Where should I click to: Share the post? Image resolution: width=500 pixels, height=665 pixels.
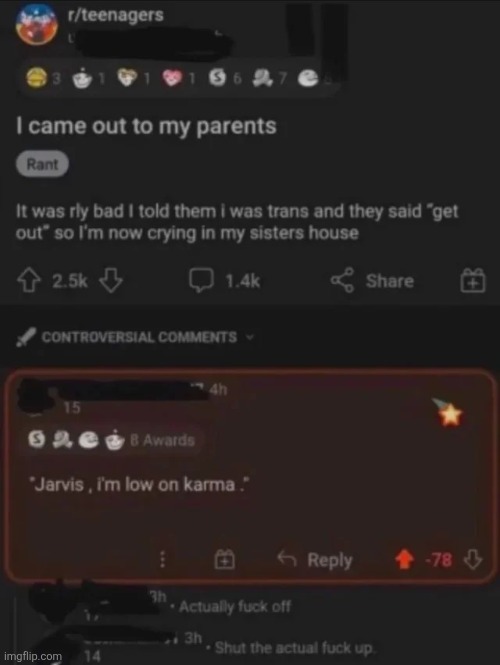click(x=372, y=281)
